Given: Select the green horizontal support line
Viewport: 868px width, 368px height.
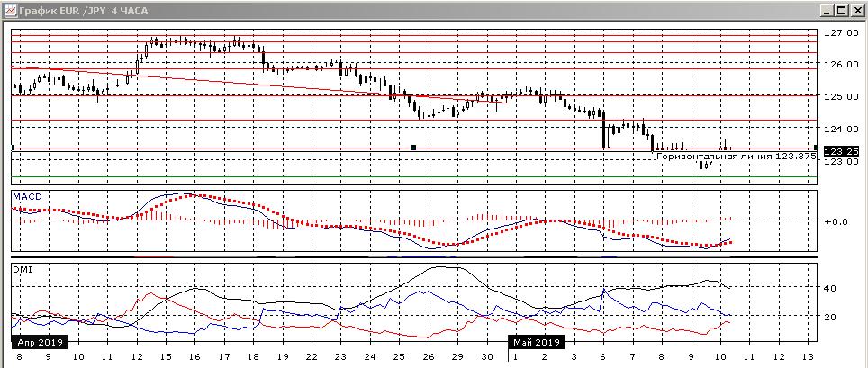Looking at the screenshot, I should click(x=360, y=177).
